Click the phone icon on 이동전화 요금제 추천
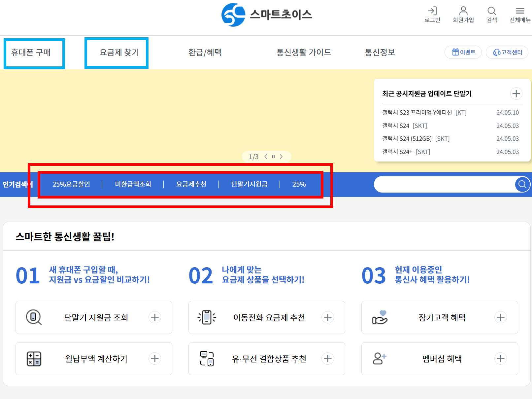Viewport: 532px width, 399px height. pos(207,317)
